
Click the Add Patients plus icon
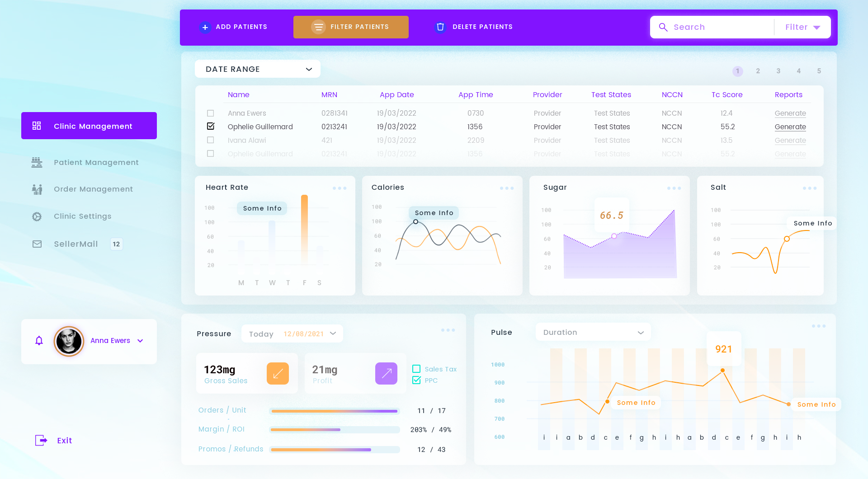pyautogui.click(x=205, y=27)
